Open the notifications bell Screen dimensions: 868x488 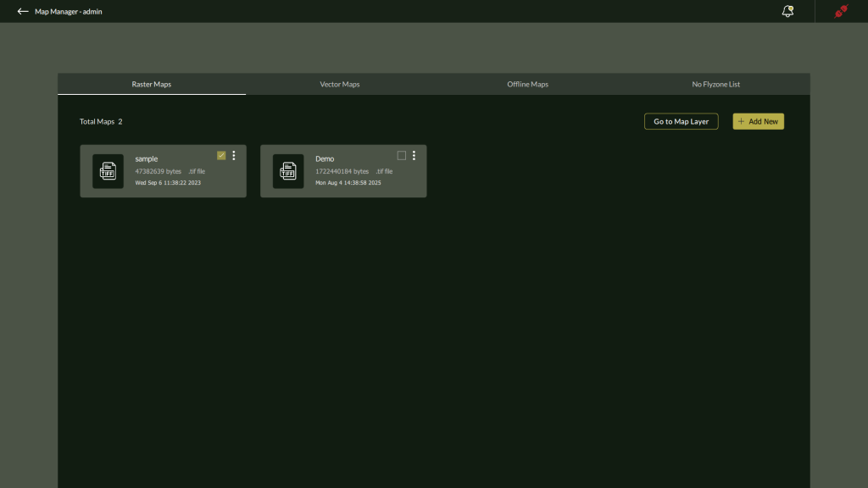click(x=787, y=11)
